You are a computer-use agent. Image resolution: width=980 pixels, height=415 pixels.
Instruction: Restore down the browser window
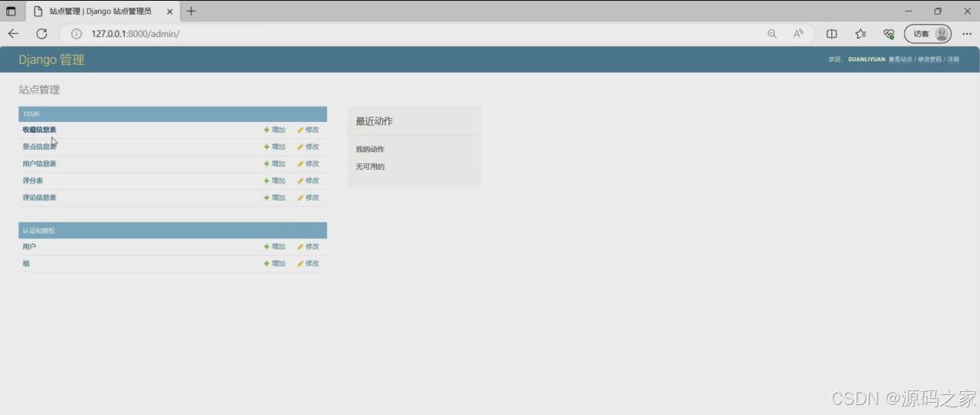pyautogui.click(x=938, y=11)
